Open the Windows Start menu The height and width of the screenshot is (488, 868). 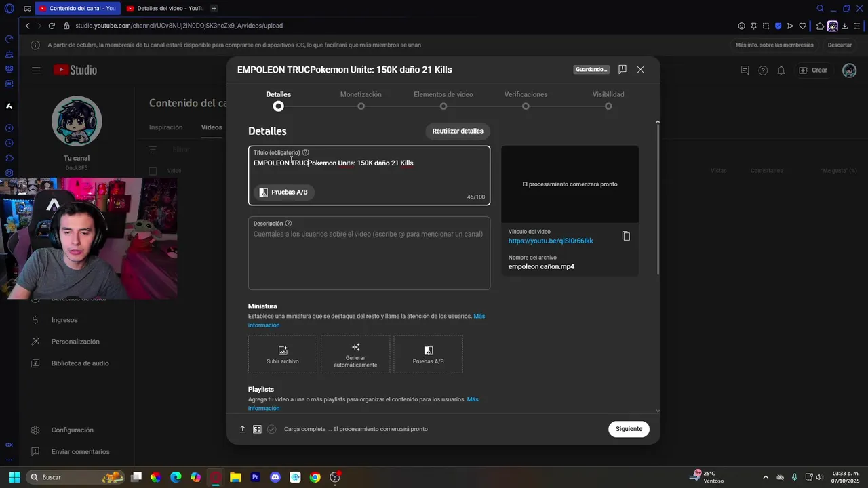(x=14, y=477)
